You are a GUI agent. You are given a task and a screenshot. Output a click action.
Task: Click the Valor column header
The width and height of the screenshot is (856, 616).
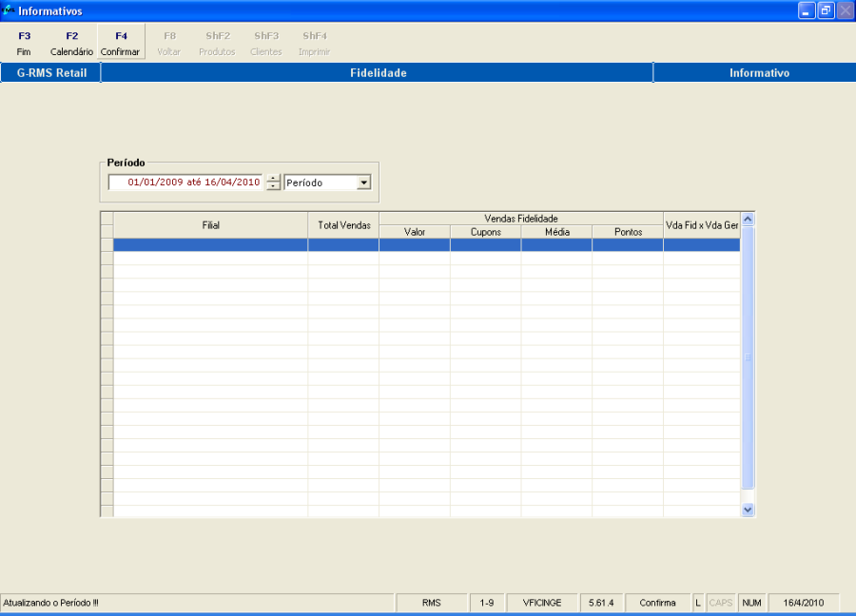pyautogui.click(x=415, y=232)
